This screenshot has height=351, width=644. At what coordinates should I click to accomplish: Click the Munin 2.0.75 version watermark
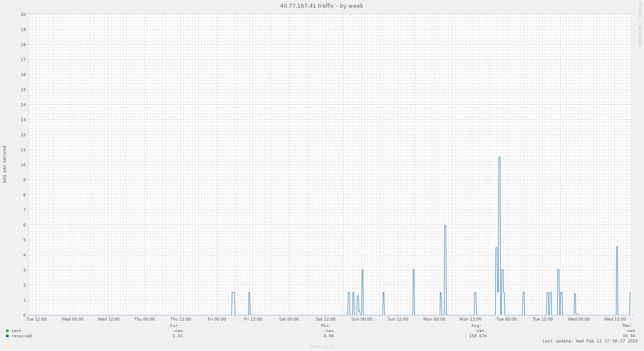coord(322,346)
